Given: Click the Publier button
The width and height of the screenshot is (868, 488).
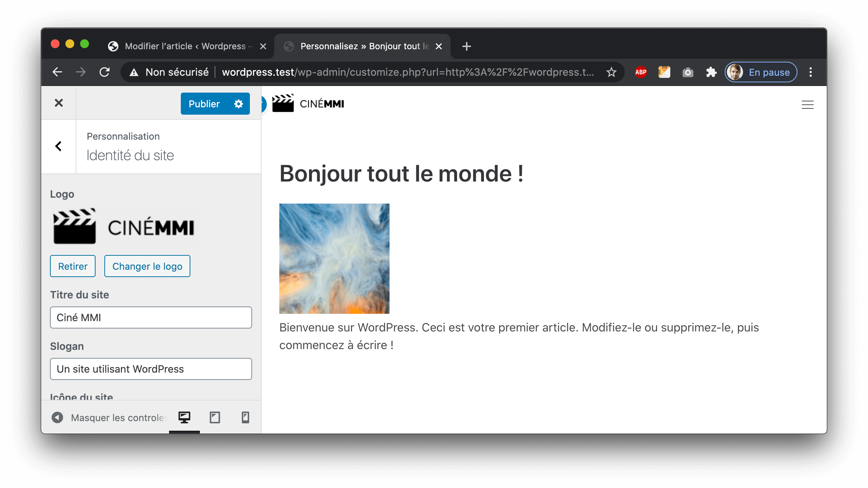Looking at the screenshot, I should [204, 104].
